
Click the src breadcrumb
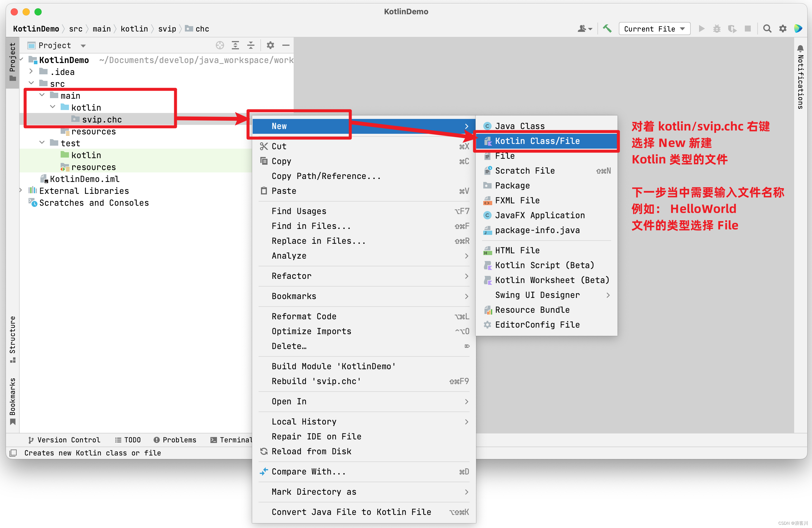pos(76,29)
